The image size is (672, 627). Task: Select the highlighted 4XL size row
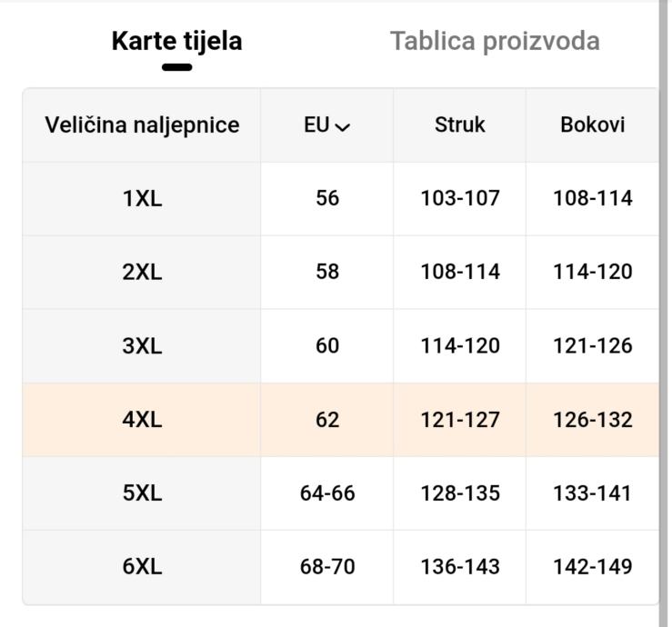[x=142, y=420]
